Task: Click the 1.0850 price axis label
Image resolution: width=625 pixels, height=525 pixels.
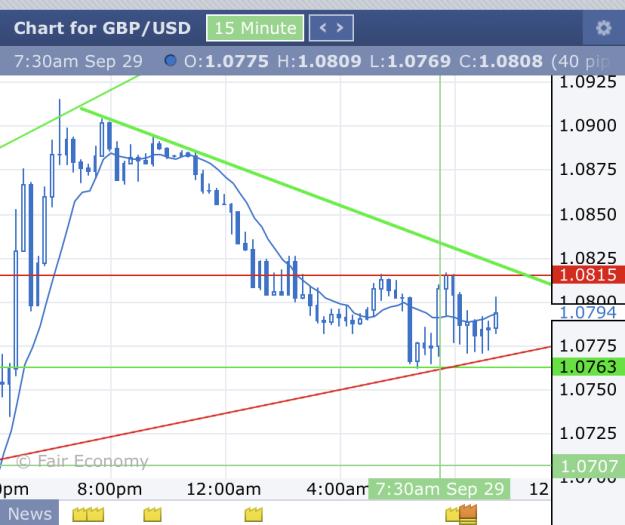Action: [x=588, y=214]
